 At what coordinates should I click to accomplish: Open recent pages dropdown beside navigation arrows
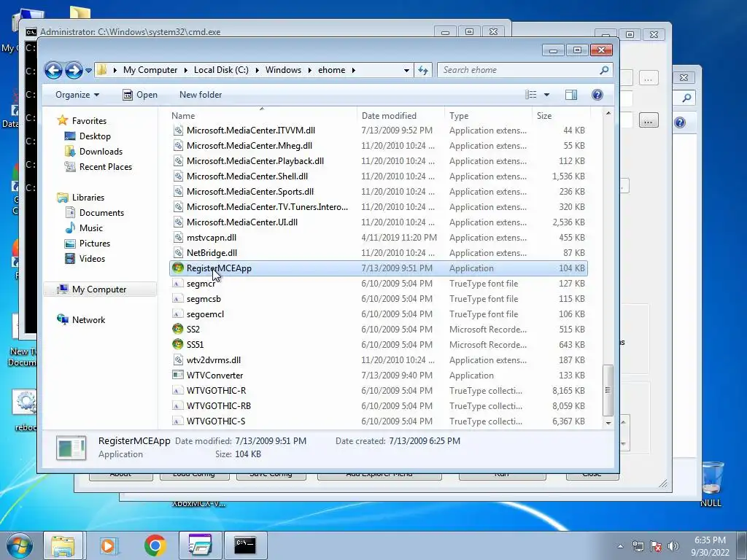[88, 71]
